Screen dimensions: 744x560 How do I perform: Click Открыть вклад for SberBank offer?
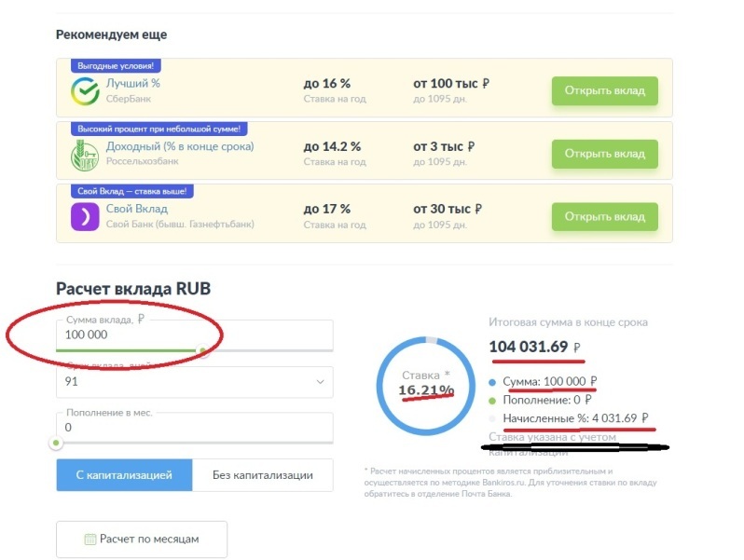pyautogui.click(x=604, y=90)
